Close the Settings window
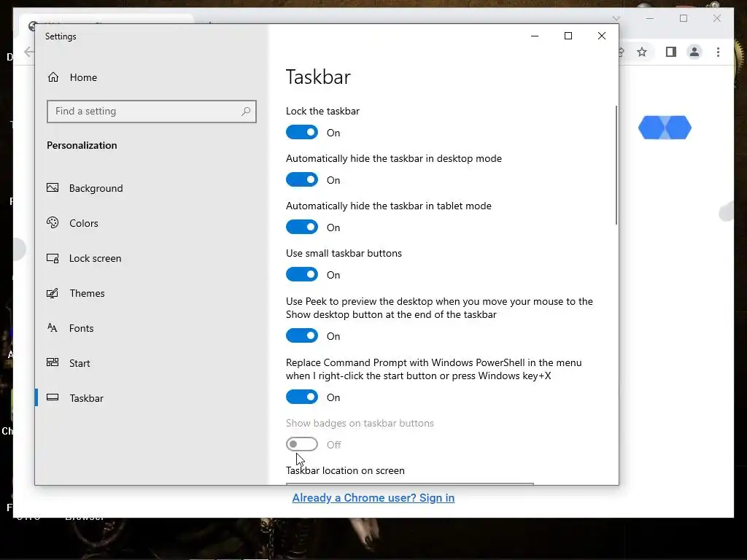747x560 pixels. click(x=602, y=36)
